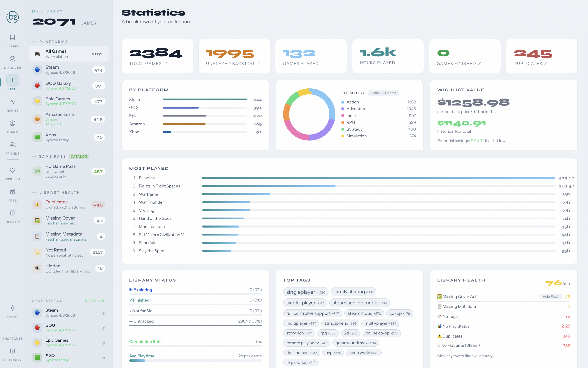
Task: Open the Identity icon
Action: [x=12, y=213]
